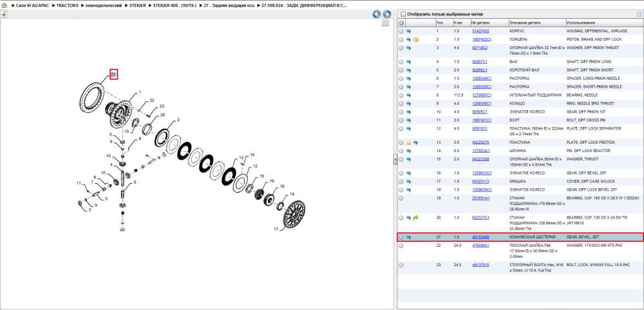Select callout 11 on the diagram

[79, 182]
